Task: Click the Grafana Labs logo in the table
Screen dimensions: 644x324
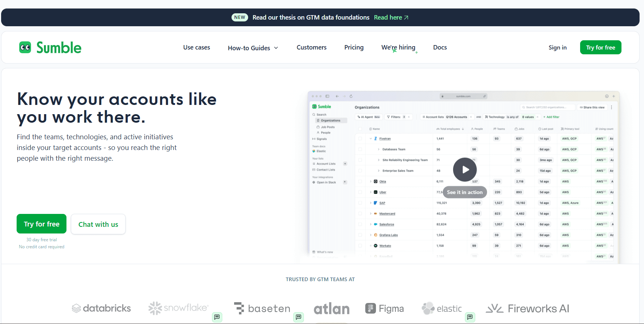Action: click(376, 235)
